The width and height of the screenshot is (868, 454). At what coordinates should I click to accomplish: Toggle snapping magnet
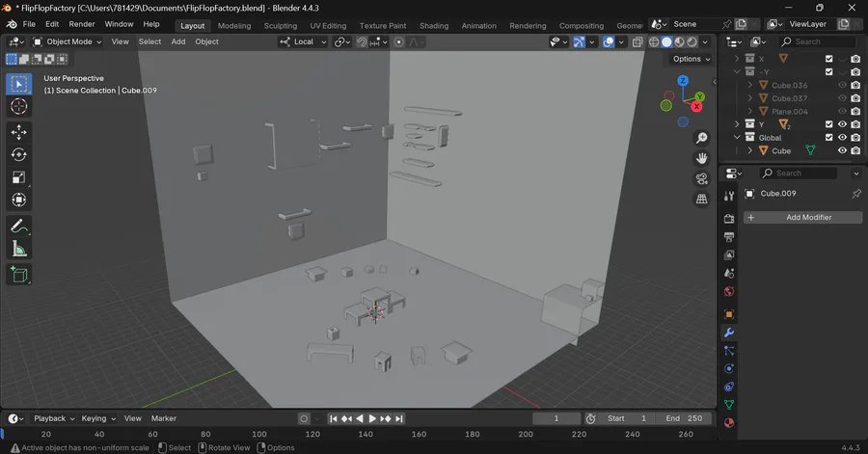coord(362,42)
